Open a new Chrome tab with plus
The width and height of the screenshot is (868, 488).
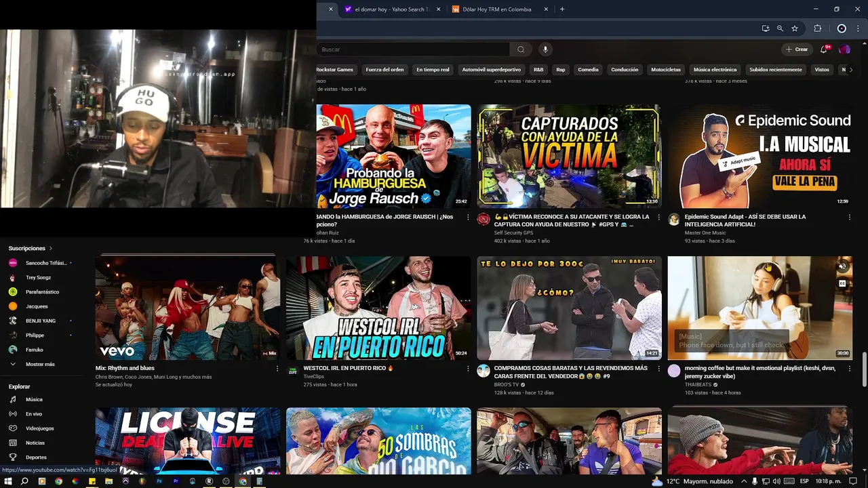[562, 9]
